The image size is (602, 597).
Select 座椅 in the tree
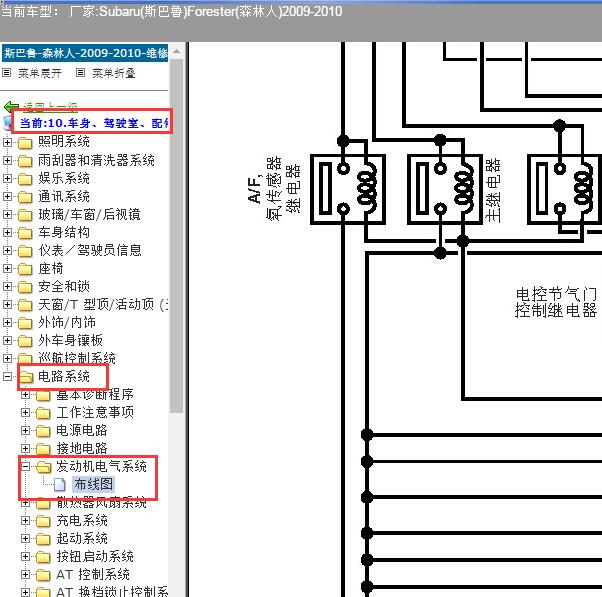tap(51, 268)
